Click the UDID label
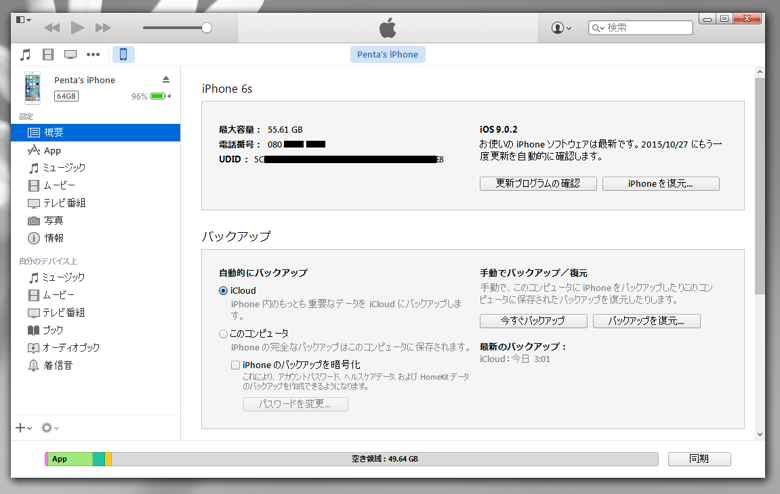Viewport: 780px width, 494px height. [x=233, y=159]
